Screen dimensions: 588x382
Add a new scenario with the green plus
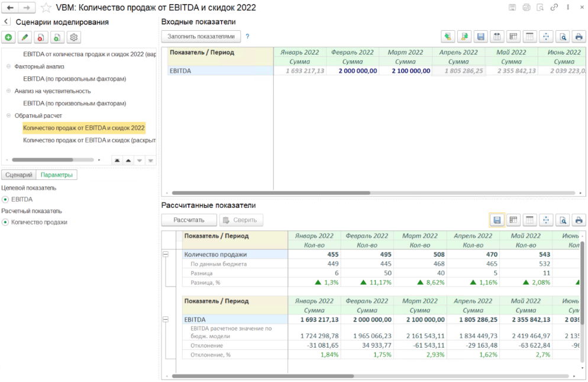tap(8, 37)
